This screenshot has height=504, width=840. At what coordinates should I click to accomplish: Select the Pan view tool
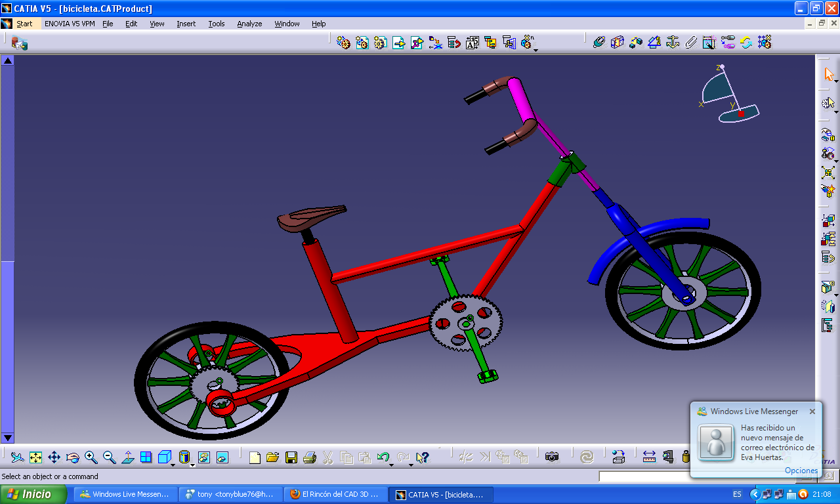point(54,457)
